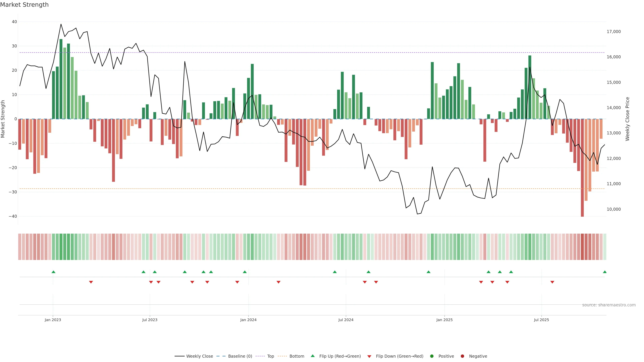Click the rightmost green flip-up triangle marker
The height and width of the screenshot is (362, 644).
pos(604,272)
